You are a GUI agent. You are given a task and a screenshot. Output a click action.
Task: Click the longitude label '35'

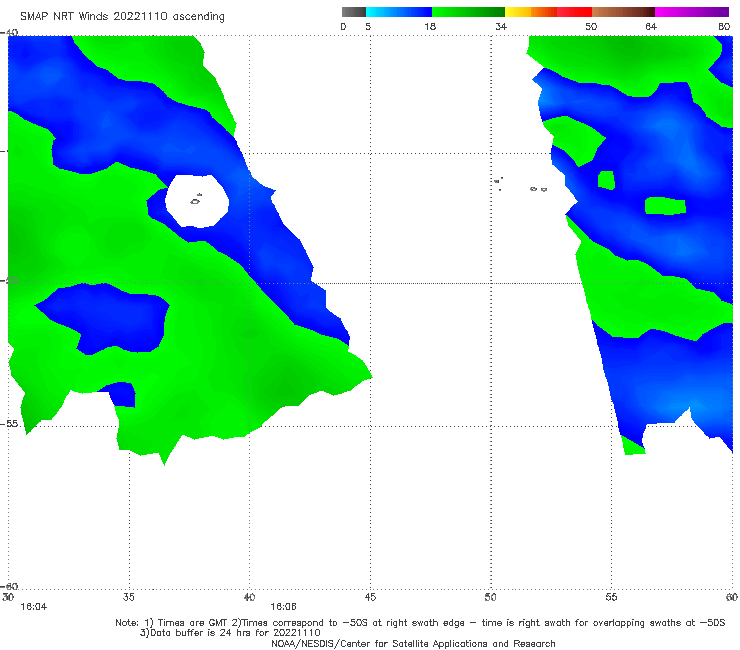click(129, 597)
